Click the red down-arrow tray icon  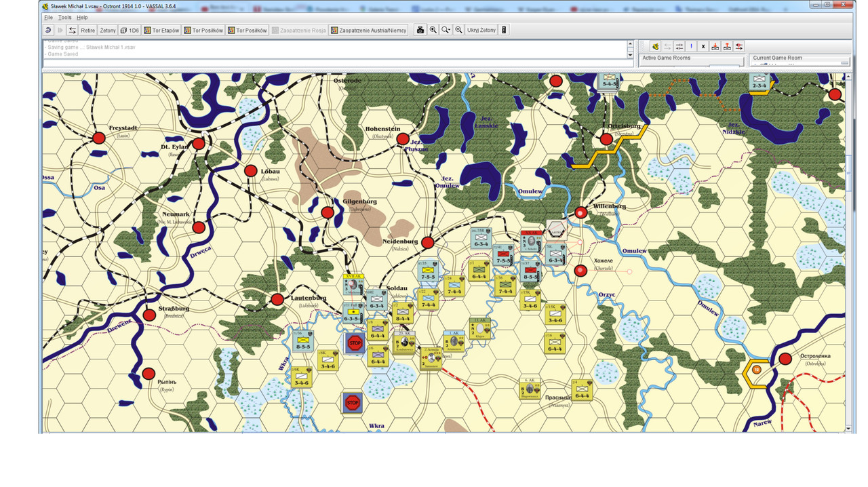[715, 47]
